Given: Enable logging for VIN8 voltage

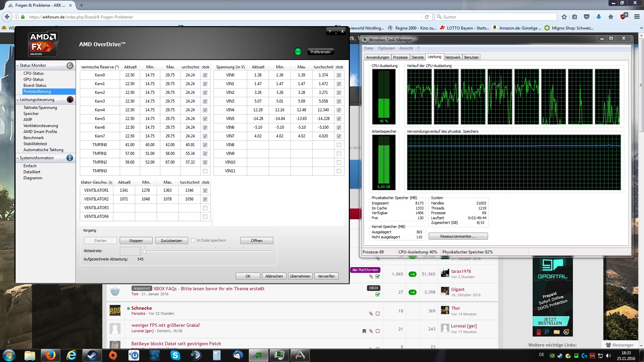Looking at the screenshot, I should [339, 145].
